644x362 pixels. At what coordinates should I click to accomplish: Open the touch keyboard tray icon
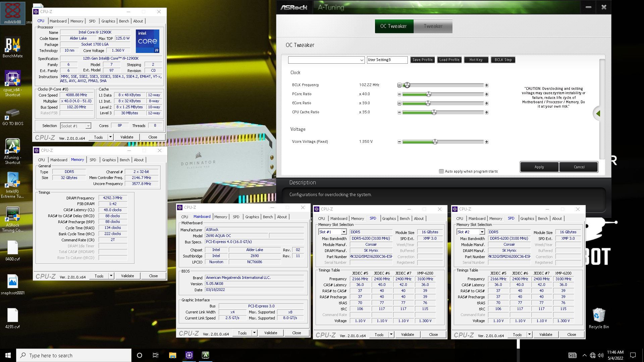tap(572, 355)
